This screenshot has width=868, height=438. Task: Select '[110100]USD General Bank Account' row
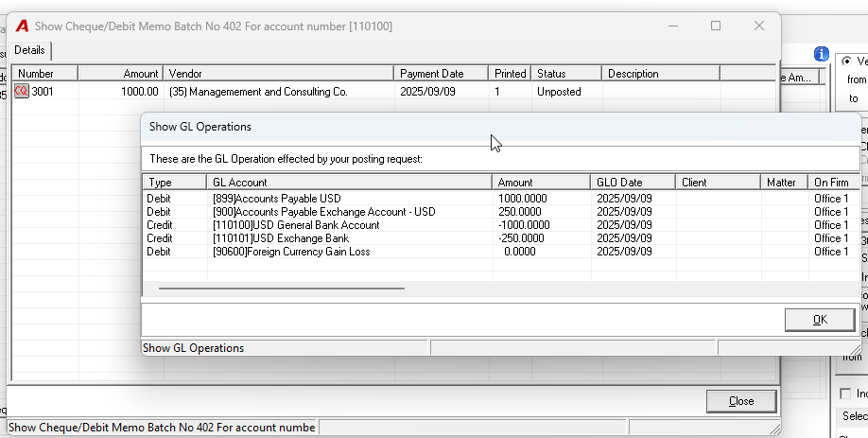click(x=501, y=225)
